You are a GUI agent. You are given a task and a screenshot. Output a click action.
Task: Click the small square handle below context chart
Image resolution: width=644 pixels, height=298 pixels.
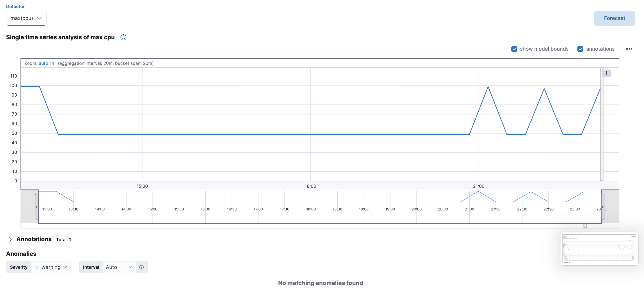(x=585, y=226)
